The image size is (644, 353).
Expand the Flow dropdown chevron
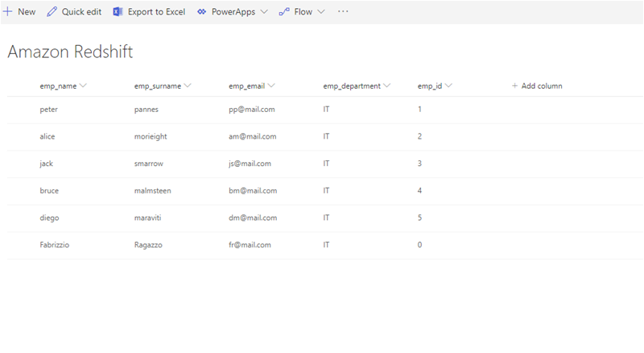[x=321, y=12]
